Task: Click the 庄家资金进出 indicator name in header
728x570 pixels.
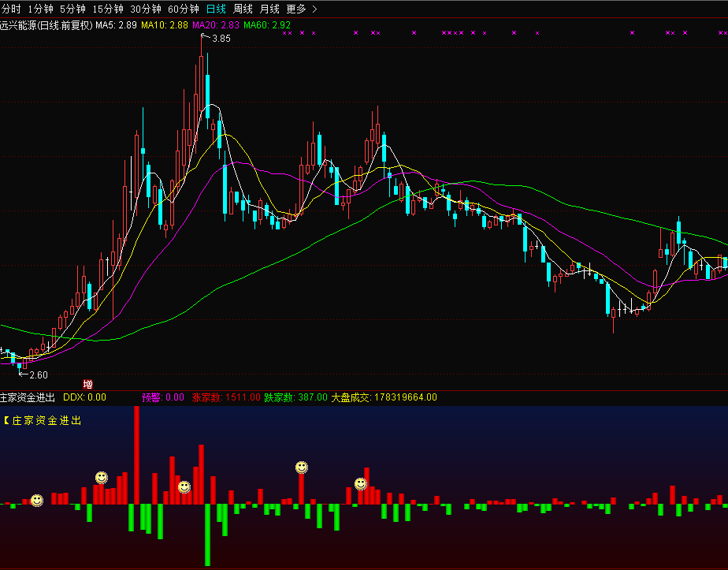Action: pyautogui.click(x=28, y=397)
